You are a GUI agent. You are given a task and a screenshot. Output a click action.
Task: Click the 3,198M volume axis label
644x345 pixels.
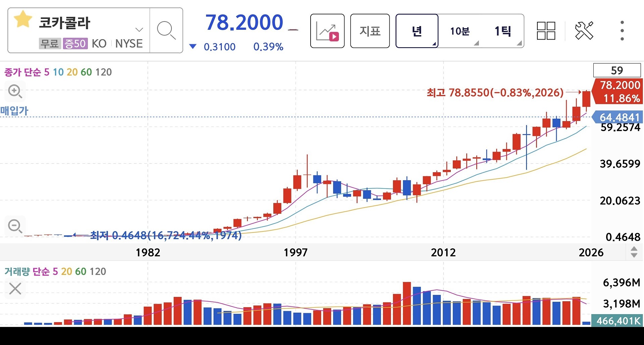coord(622,304)
